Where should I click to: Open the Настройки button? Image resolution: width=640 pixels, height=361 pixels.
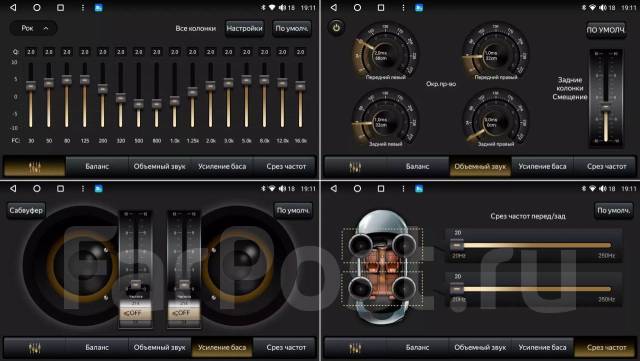(244, 28)
